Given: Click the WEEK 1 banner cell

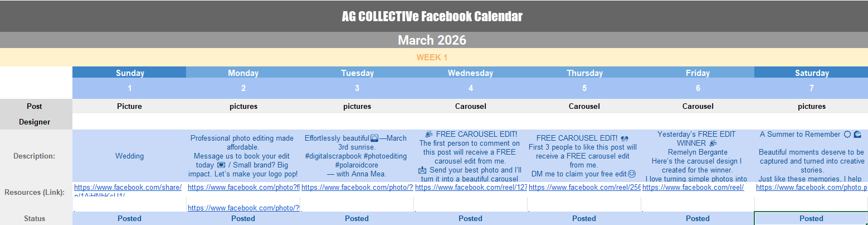Looking at the screenshot, I should tap(432, 58).
